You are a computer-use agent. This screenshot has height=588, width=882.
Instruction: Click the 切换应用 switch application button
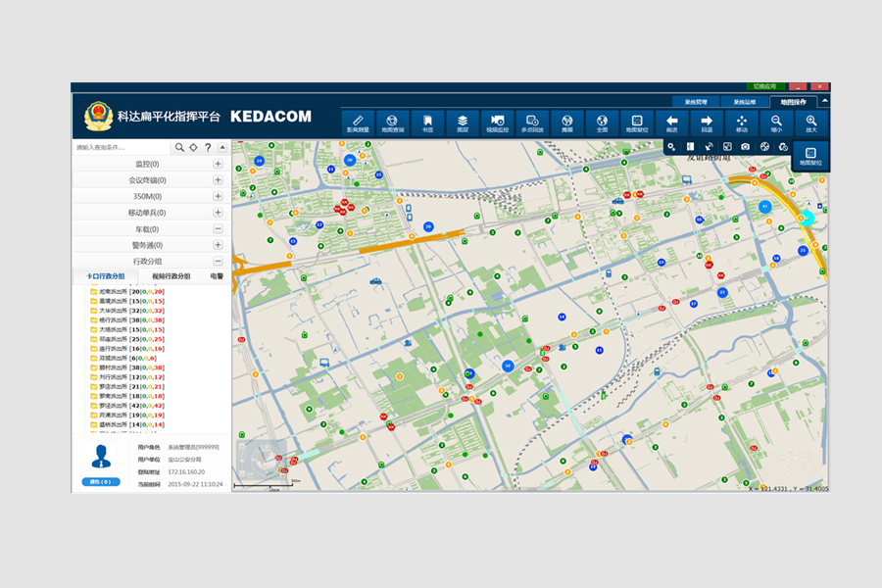pos(765,86)
